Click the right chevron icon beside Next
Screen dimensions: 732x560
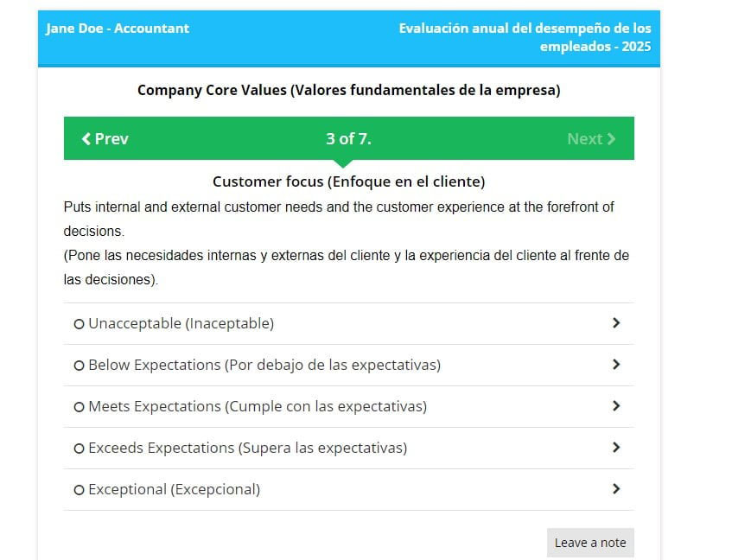[614, 138]
